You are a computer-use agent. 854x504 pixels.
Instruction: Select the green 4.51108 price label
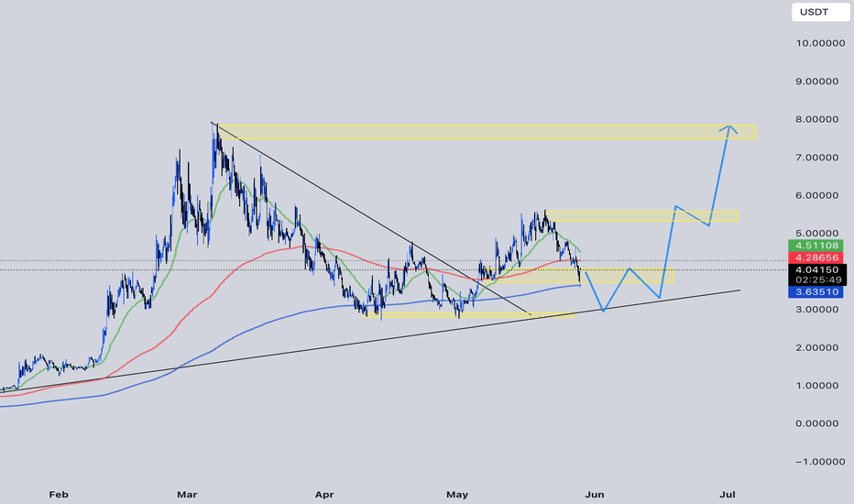[x=816, y=246]
